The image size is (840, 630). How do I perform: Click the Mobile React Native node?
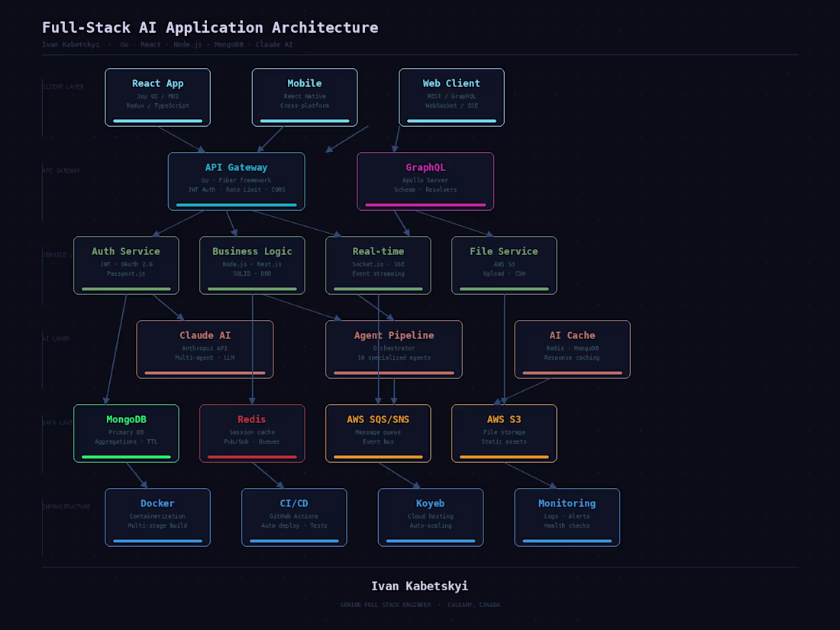304,96
